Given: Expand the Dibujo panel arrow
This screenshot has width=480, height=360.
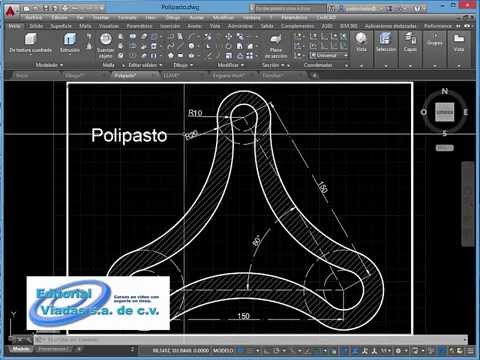Looking at the screenshot, I should [192, 65].
